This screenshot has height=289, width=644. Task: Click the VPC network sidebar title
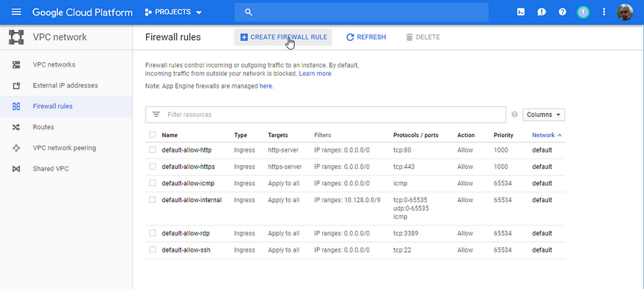coord(60,37)
